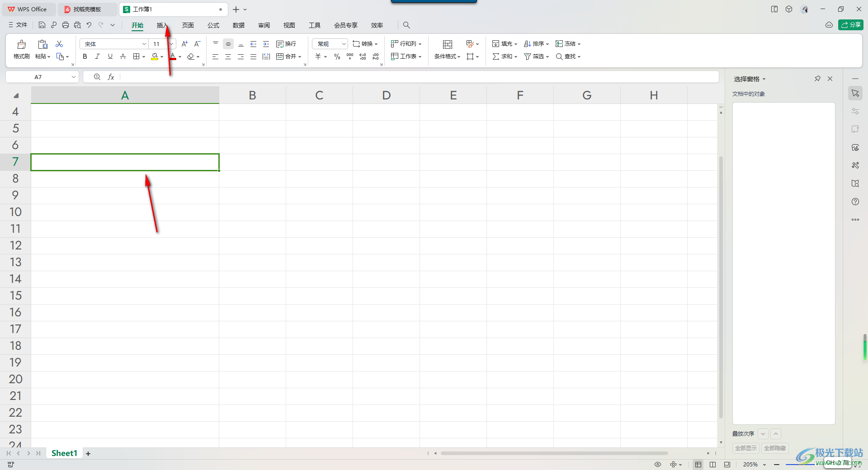Toggle Bold formatting
The width and height of the screenshot is (868, 470).
(85, 56)
